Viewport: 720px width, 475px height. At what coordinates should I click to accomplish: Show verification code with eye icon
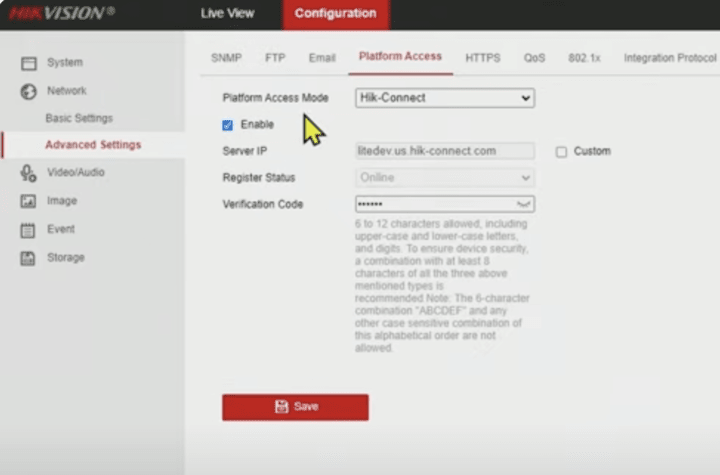(524, 204)
